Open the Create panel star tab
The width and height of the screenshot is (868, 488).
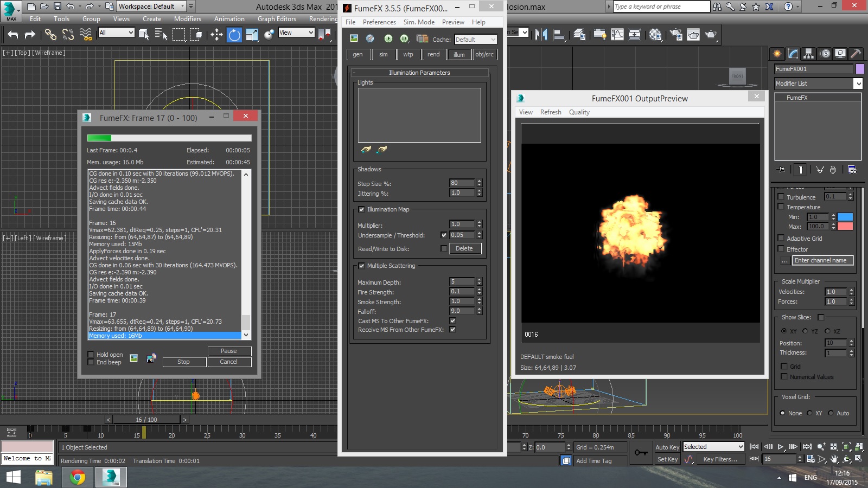pyautogui.click(x=777, y=53)
